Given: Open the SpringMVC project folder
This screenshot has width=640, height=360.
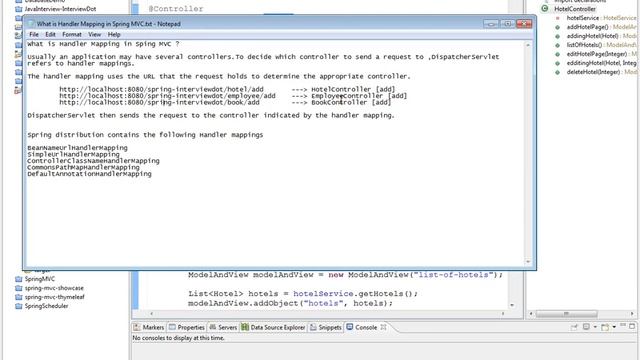Looking at the screenshot, I should coord(40,279).
